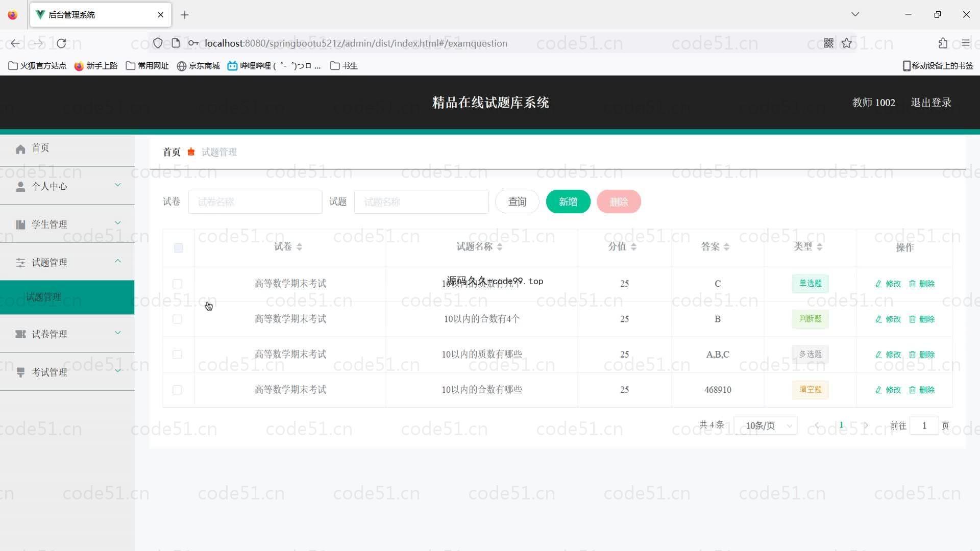Screen dimensions: 980x551
Task: Click the 单选题 type tag
Action: click(811, 284)
